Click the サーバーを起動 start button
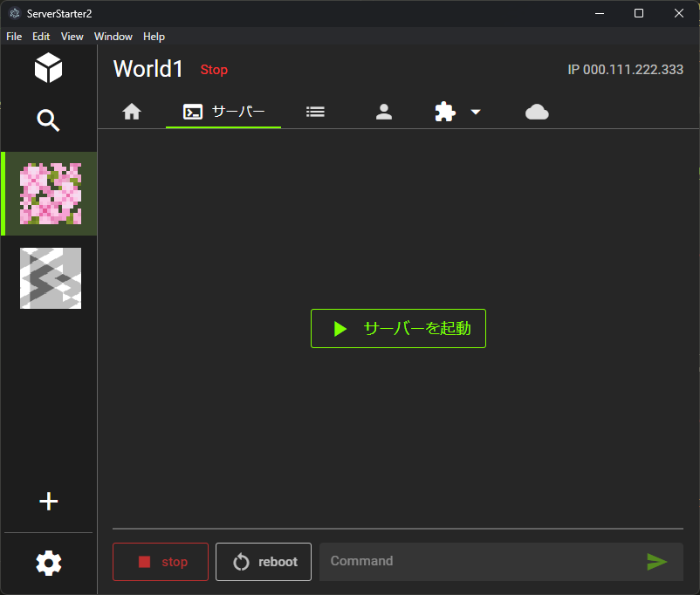The width and height of the screenshot is (700, 595). coord(398,329)
